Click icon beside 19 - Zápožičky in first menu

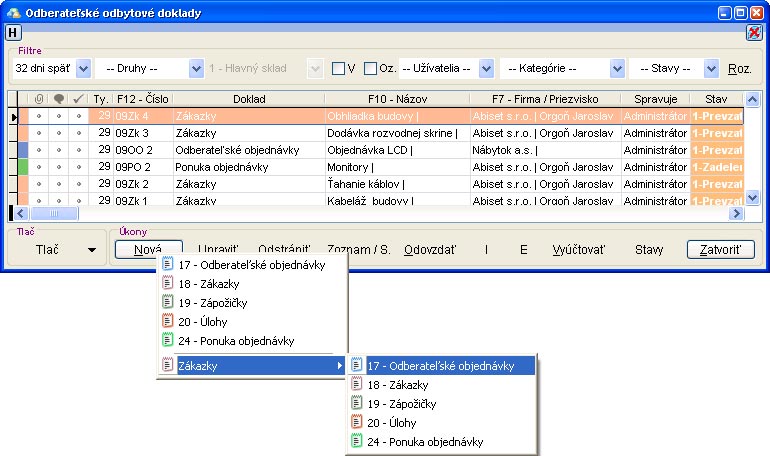click(168, 302)
